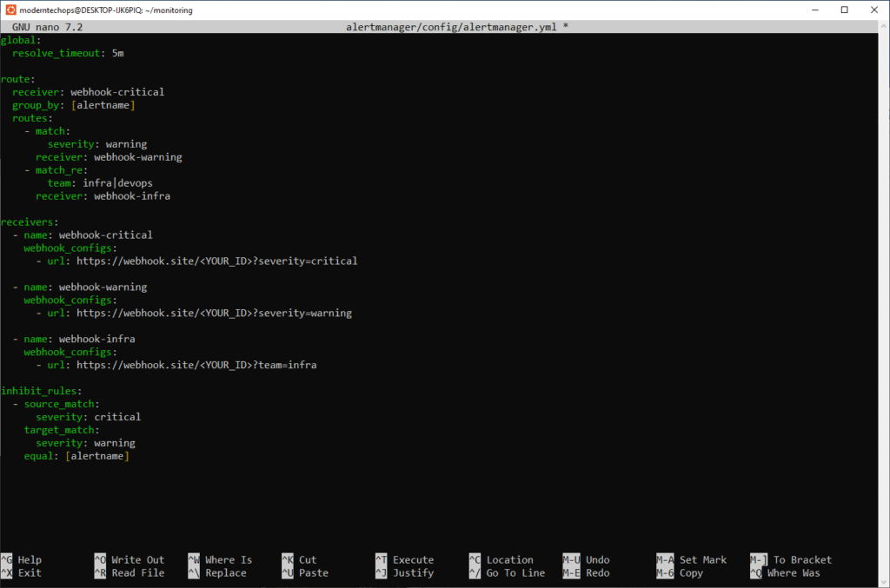Click the M-U Undo shortcut
Image resolution: width=890 pixels, height=588 pixels.
pos(587,559)
